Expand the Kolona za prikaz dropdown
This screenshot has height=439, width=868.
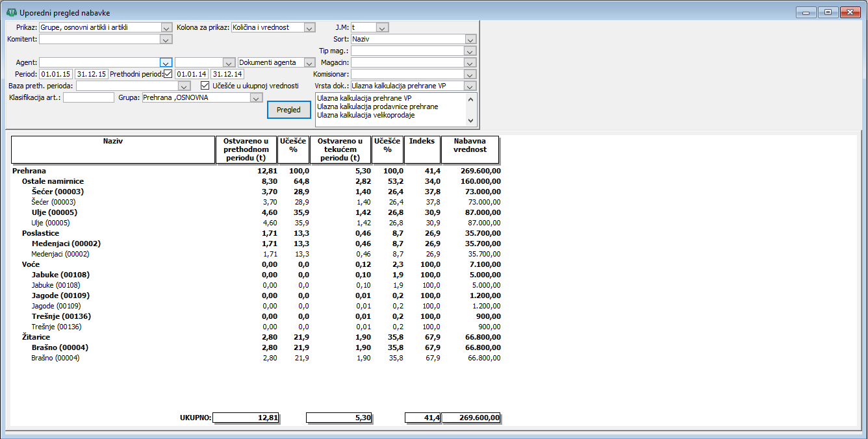pos(309,27)
